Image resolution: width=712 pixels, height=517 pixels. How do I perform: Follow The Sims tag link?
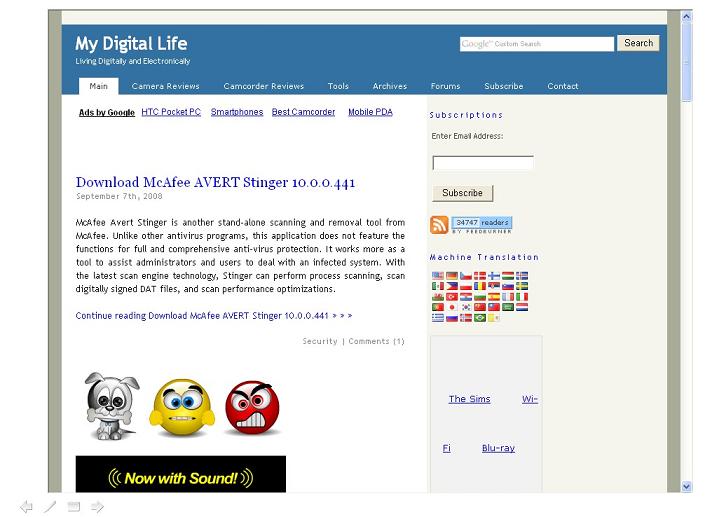470,399
